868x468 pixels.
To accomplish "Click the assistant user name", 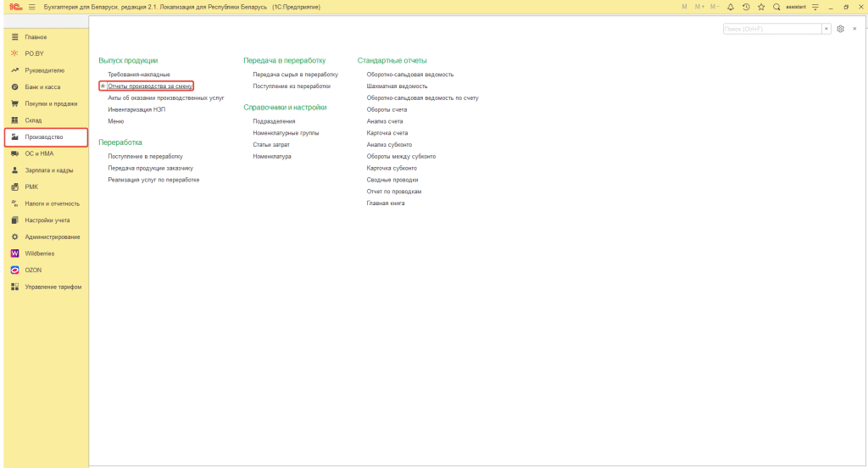I will click(795, 7).
